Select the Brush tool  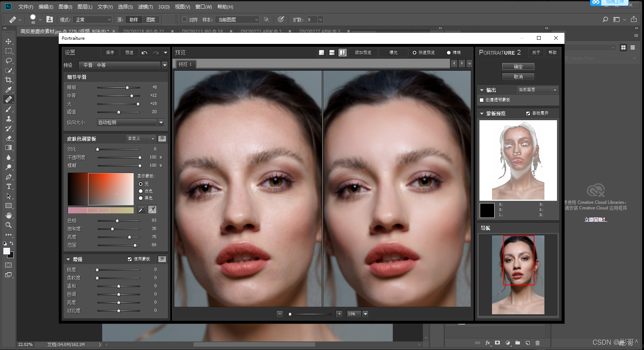point(9,109)
